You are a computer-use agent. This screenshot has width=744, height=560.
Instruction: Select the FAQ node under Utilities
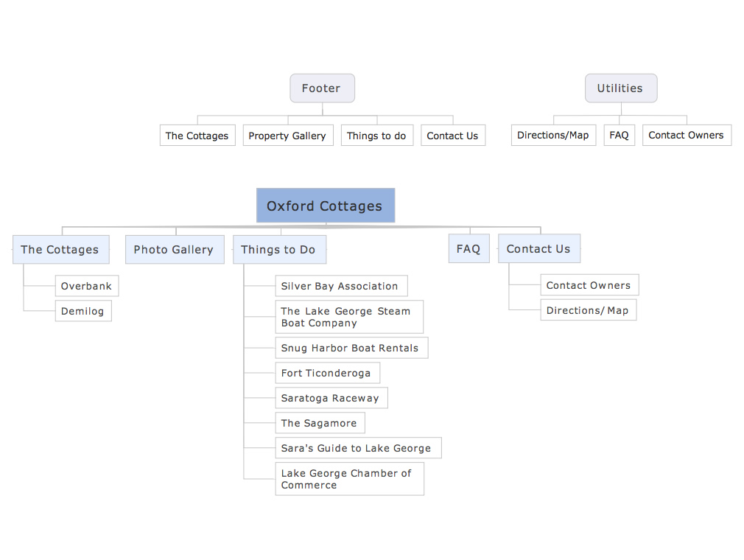(620, 135)
